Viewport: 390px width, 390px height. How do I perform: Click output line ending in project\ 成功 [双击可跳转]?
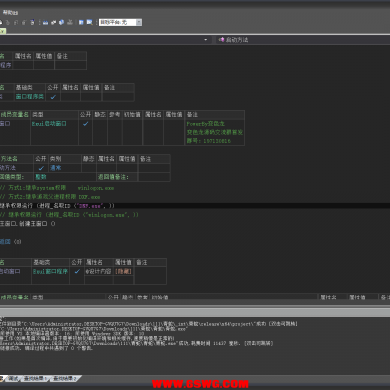(x=149, y=324)
